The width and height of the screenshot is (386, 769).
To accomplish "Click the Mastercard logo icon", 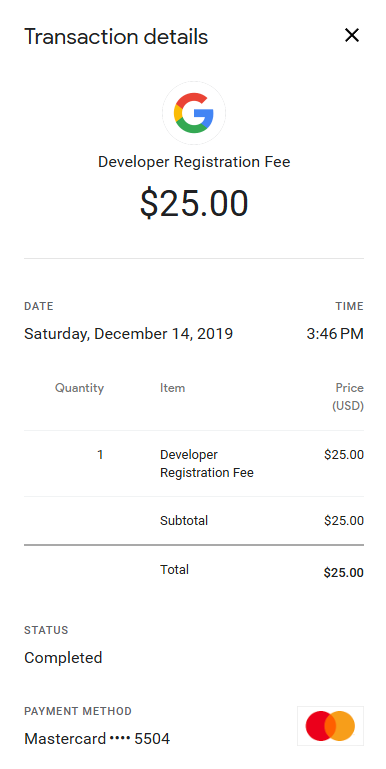I will tap(330, 725).
